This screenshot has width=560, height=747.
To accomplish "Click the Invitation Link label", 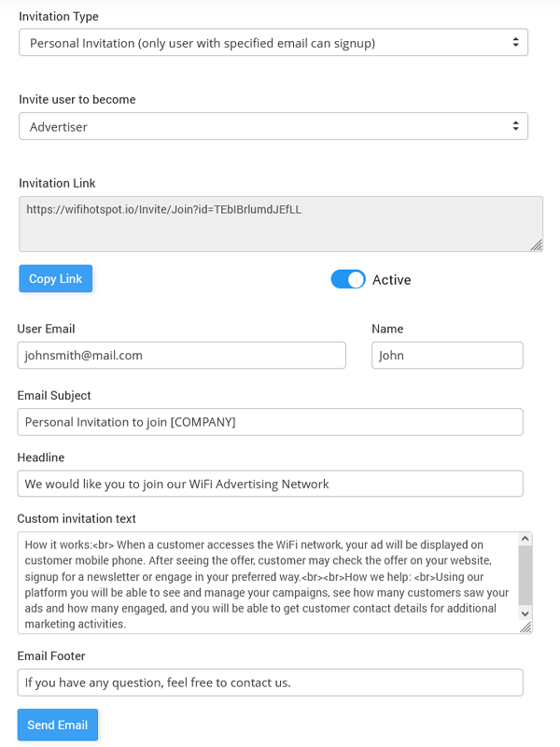I will tap(57, 183).
